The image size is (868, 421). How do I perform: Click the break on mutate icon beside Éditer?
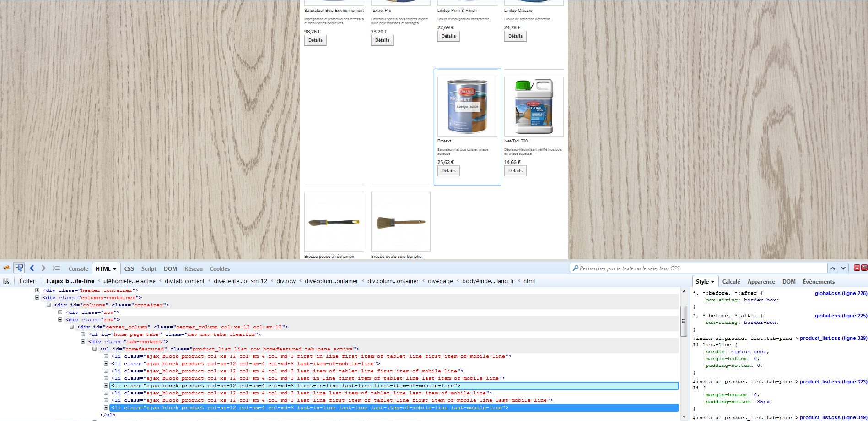pos(6,281)
